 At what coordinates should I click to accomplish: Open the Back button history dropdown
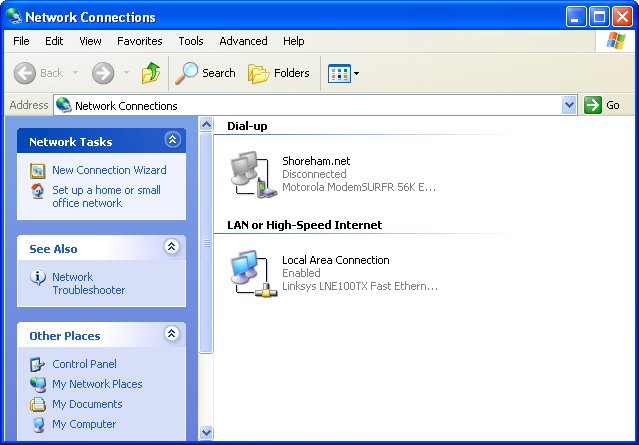point(76,73)
